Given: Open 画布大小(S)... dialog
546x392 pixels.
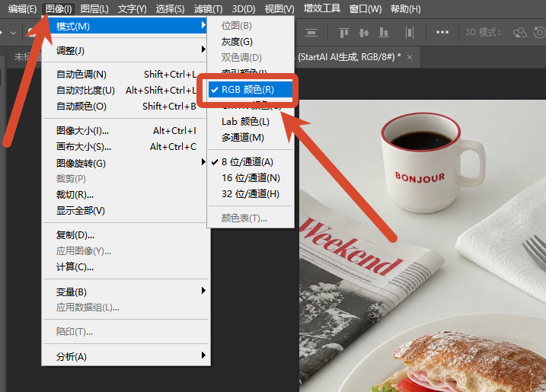Looking at the screenshot, I should click(x=126, y=147).
